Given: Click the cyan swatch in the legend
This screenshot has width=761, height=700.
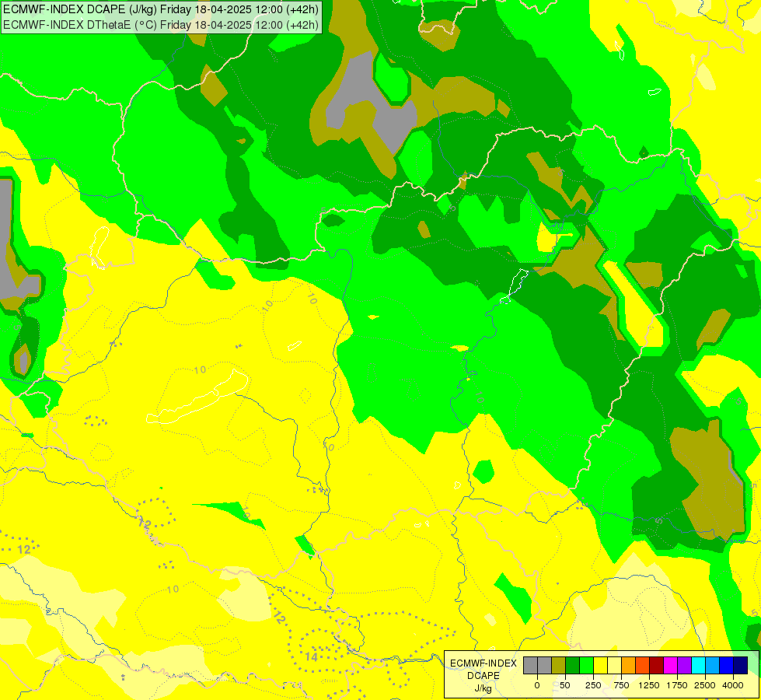Looking at the screenshot, I should pos(699,666).
